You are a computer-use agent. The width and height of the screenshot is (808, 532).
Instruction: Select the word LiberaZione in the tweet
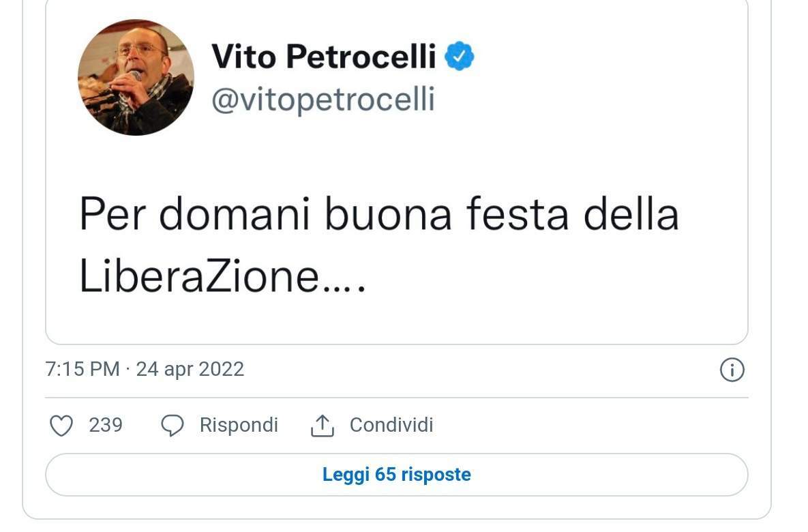tap(199, 276)
